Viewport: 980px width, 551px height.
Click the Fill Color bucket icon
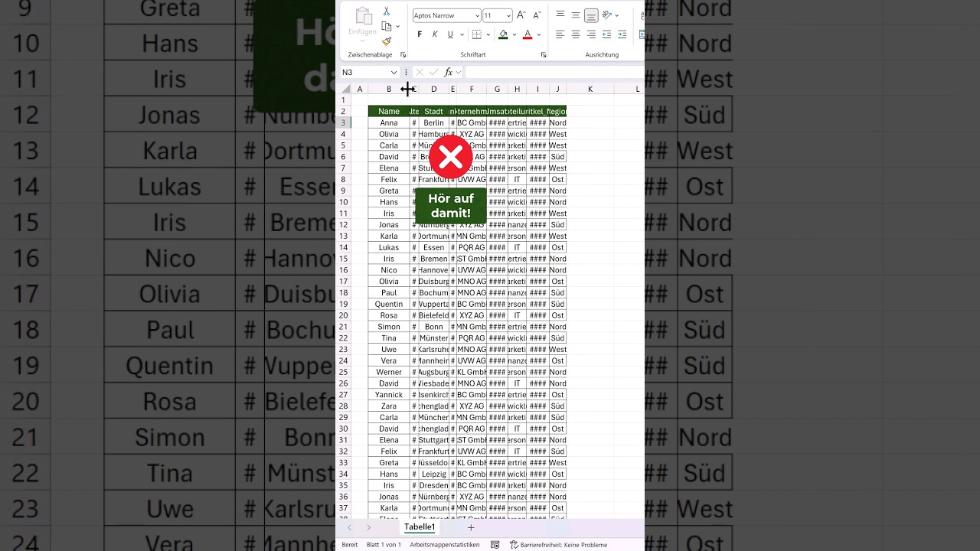(503, 34)
